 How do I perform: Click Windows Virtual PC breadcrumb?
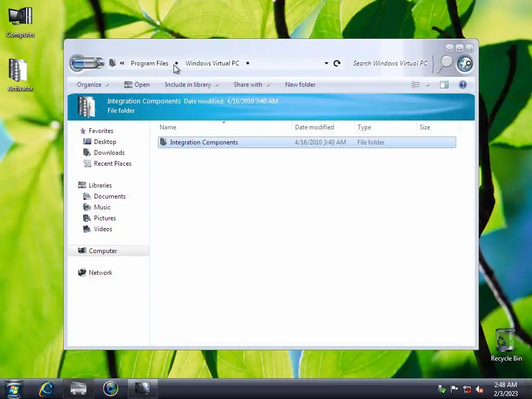tap(212, 63)
